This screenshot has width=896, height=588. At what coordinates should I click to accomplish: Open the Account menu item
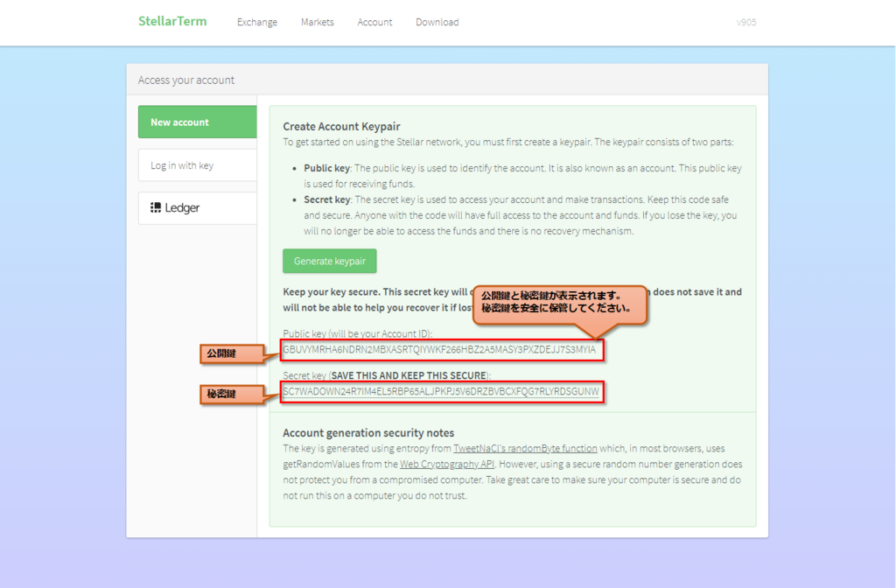tap(374, 22)
